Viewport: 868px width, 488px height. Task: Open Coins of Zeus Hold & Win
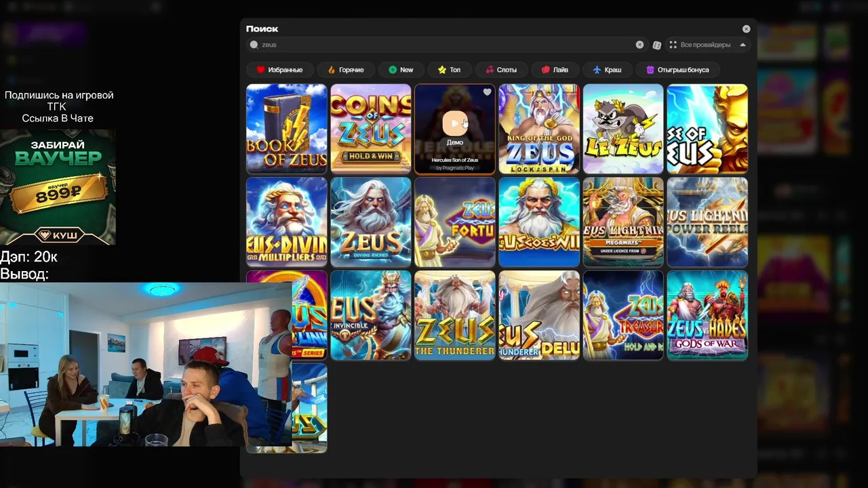coord(371,129)
